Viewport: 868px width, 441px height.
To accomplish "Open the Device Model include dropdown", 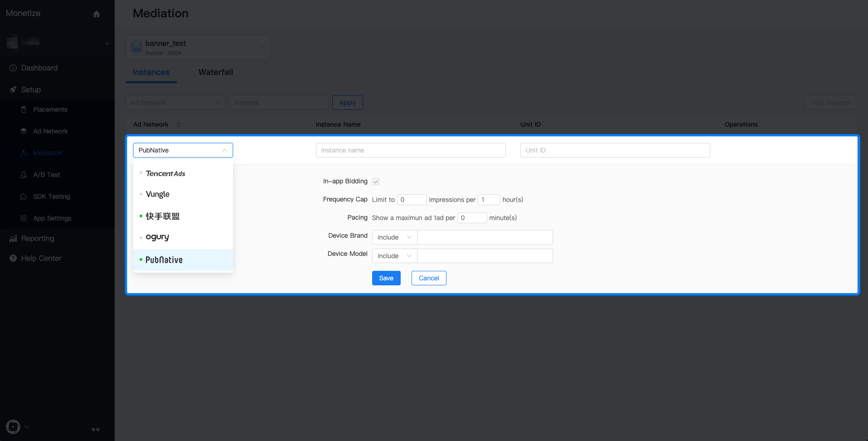I will pos(395,256).
